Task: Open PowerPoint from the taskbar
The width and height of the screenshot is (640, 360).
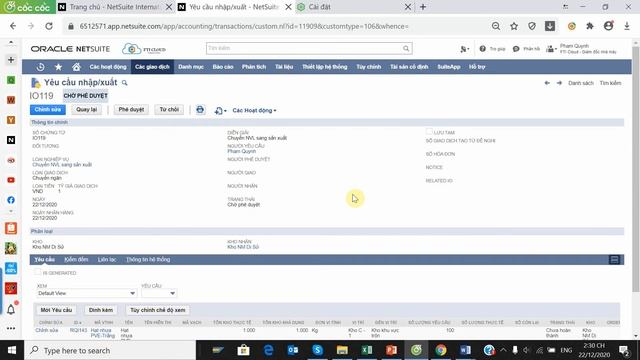Action: (391, 350)
